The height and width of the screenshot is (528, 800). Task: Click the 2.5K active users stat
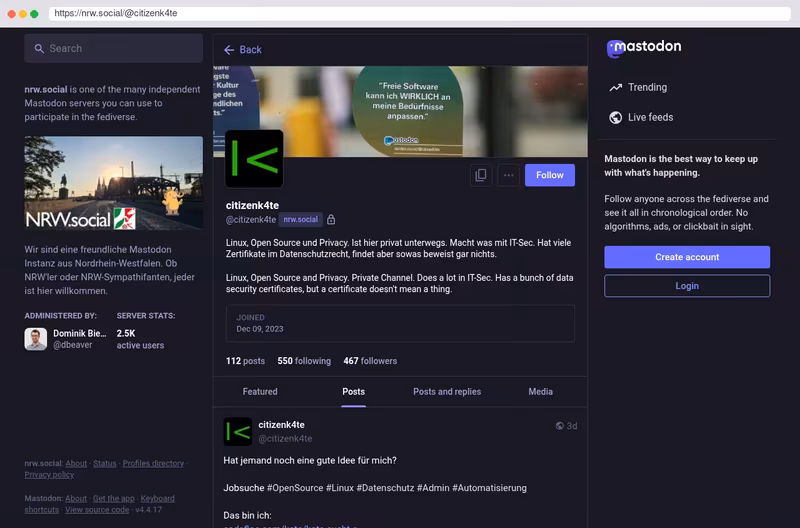click(x=140, y=339)
